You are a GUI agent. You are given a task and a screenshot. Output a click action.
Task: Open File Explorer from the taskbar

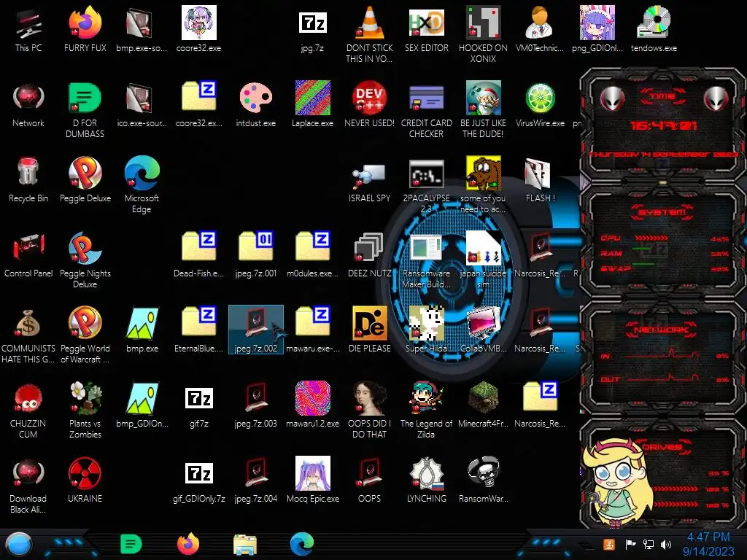[245, 545]
